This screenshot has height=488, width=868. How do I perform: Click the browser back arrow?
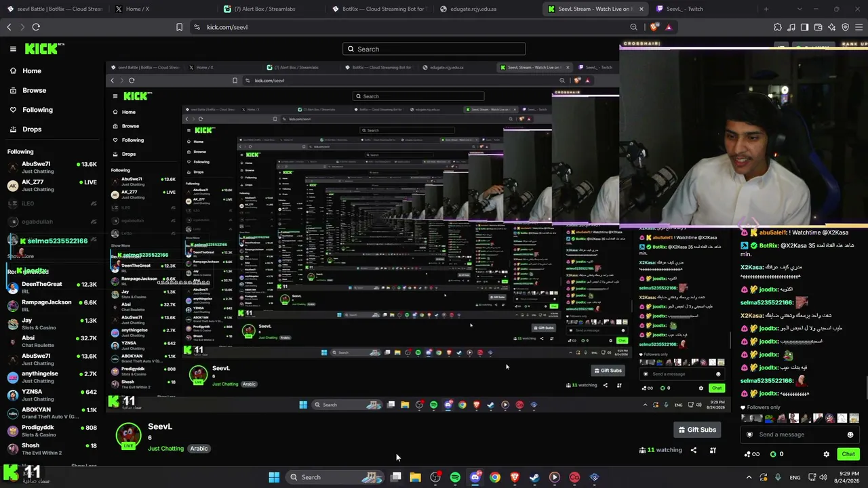click(x=9, y=27)
